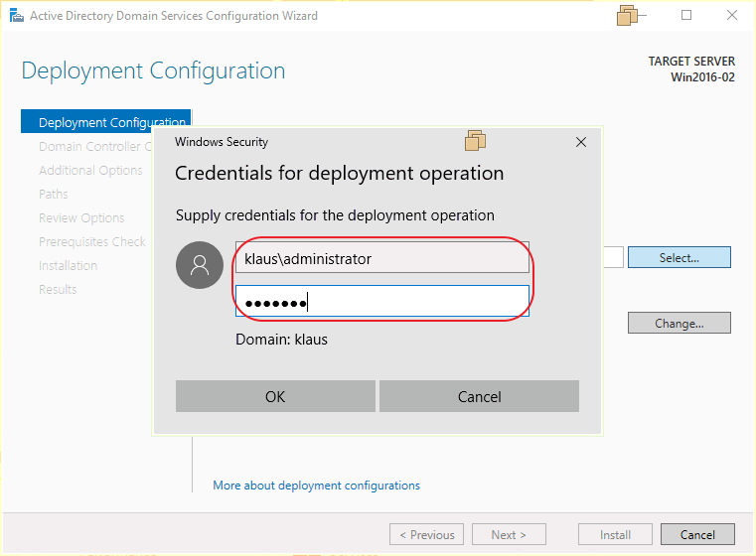
Task: Go to Additional Options step
Action: pyautogui.click(x=90, y=171)
